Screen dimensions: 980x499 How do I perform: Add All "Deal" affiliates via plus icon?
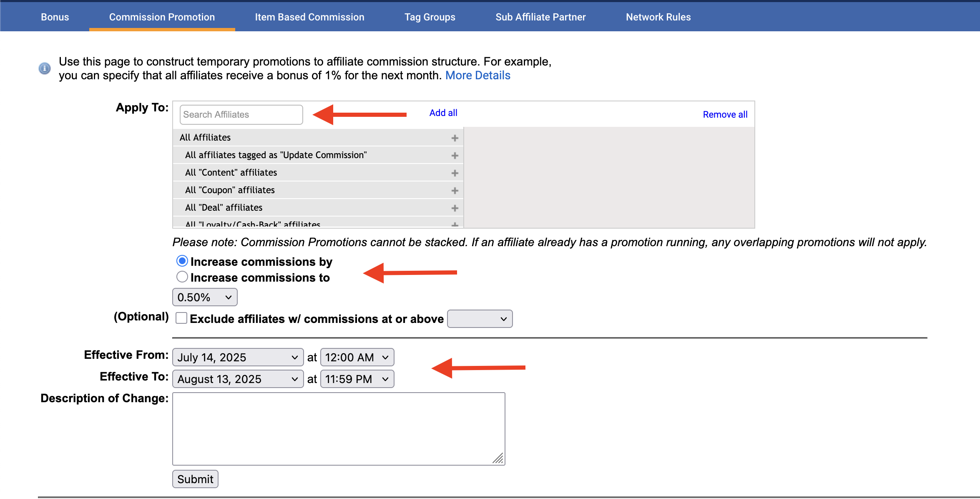[x=455, y=208]
